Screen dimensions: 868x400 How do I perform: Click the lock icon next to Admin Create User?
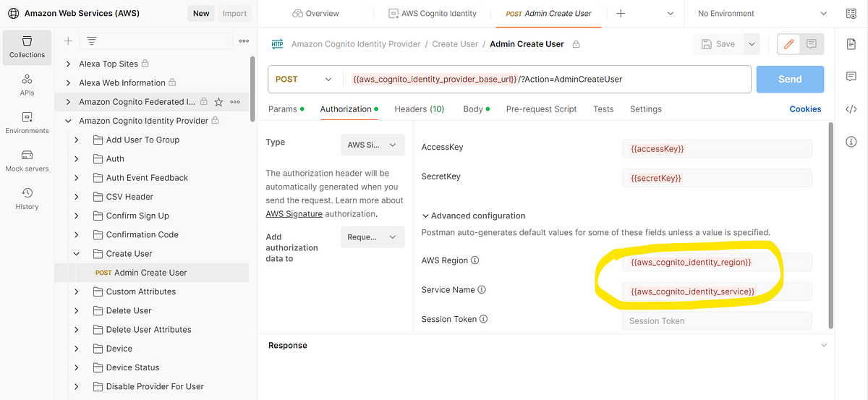576,44
